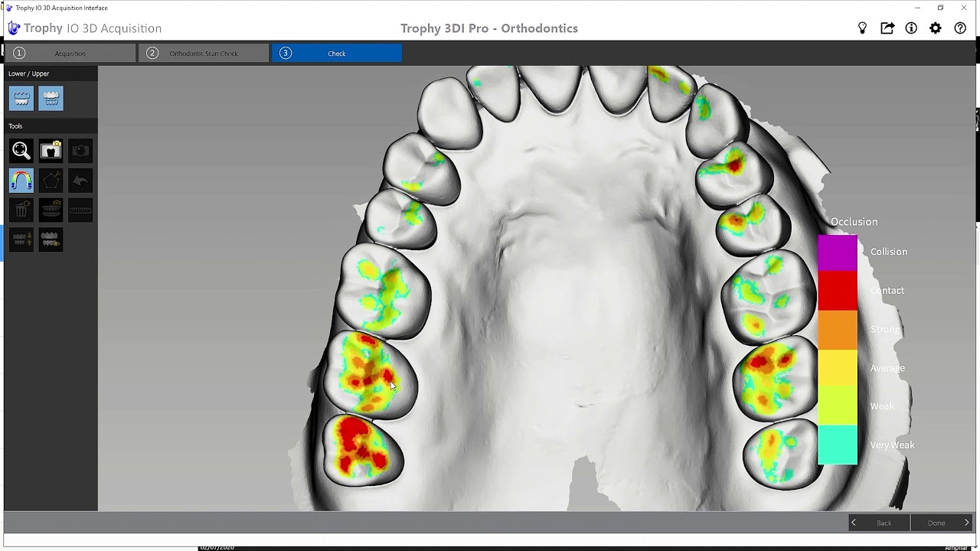980x551 pixels.
Task: Click the teeth with camera tool
Action: tap(51, 210)
